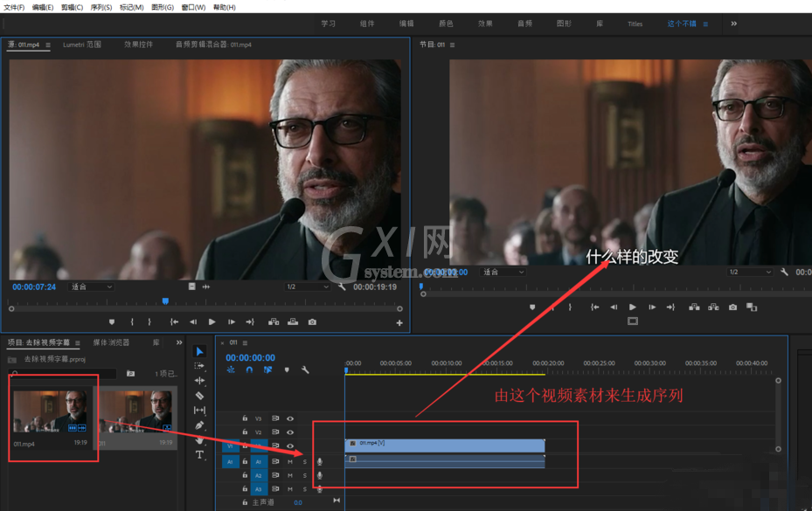
Task: Open the 序列(S) menu
Action: point(101,7)
